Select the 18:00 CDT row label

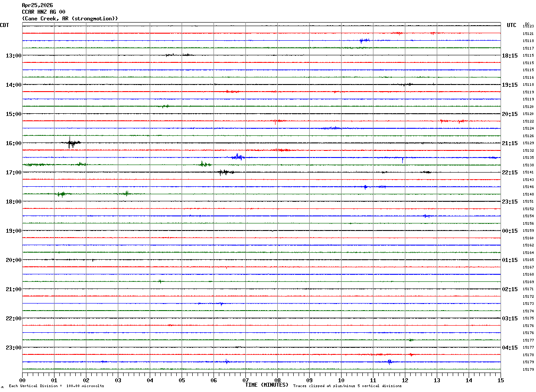[13, 202]
